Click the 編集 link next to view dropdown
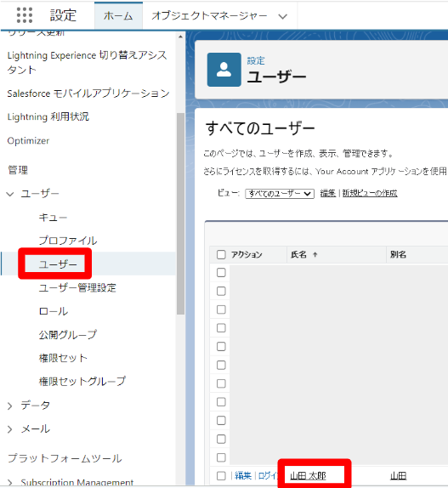This screenshot has height=488, width=448. [327, 193]
